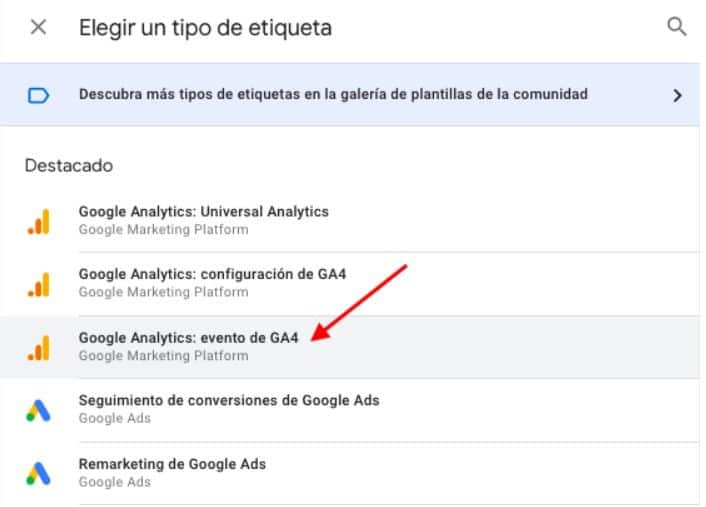Click the Universal Analytics bar chart icon

tap(39, 222)
